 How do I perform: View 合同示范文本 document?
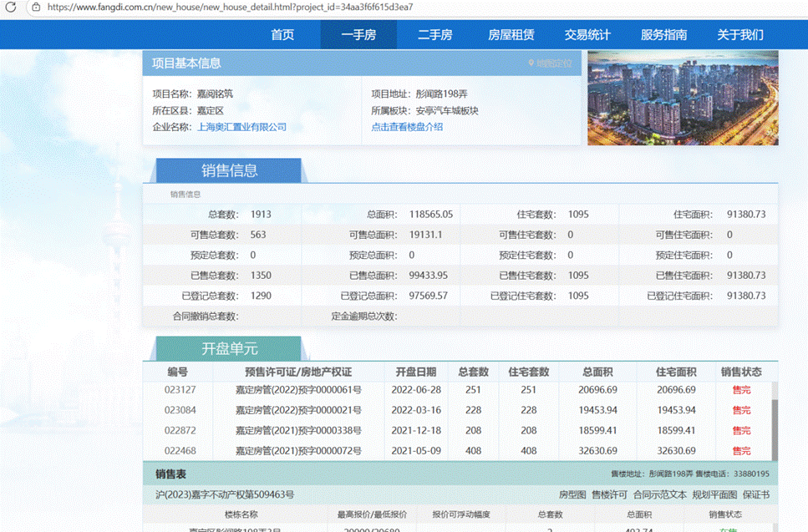(x=660, y=494)
